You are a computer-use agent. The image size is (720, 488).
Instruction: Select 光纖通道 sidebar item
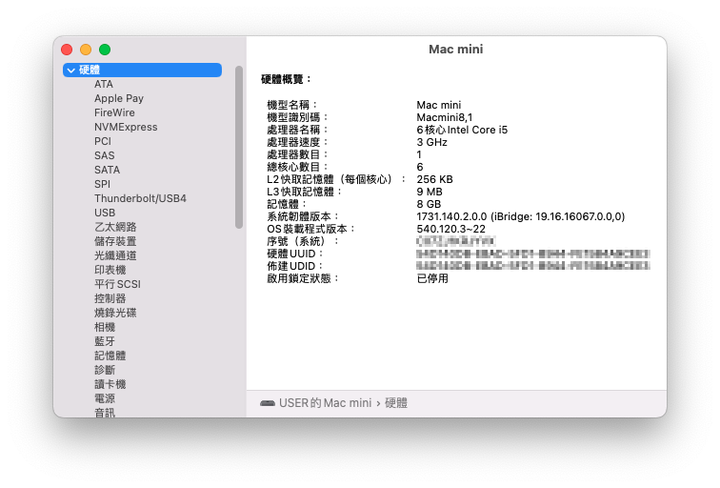point(115,256)
